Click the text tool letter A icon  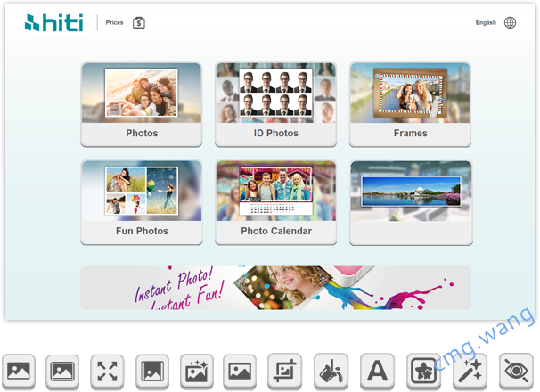(377, 371)
